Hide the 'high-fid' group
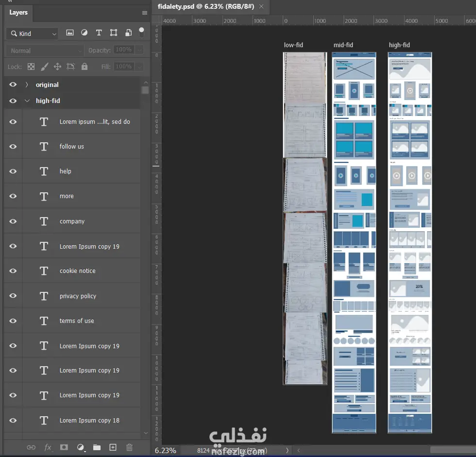 click(13, 101)
